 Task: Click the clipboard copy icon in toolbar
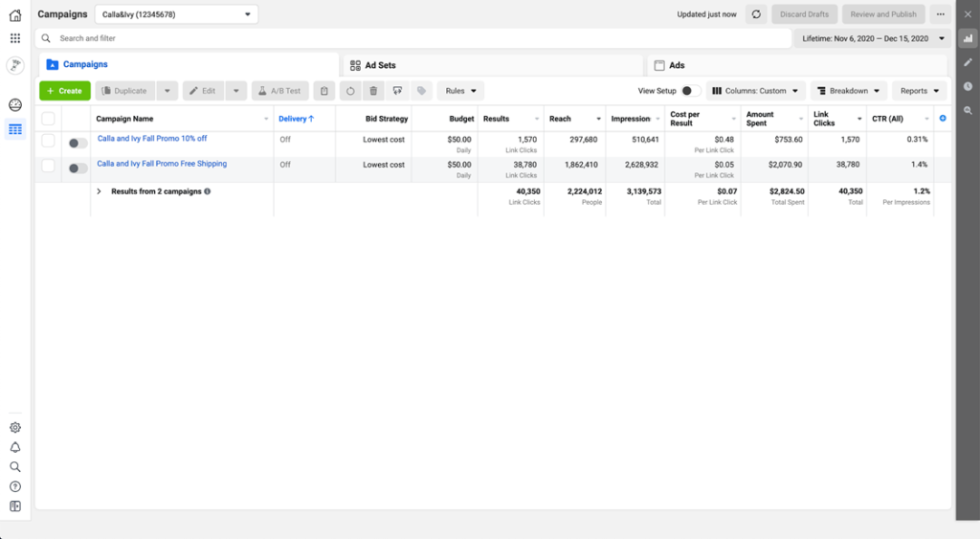323,91
